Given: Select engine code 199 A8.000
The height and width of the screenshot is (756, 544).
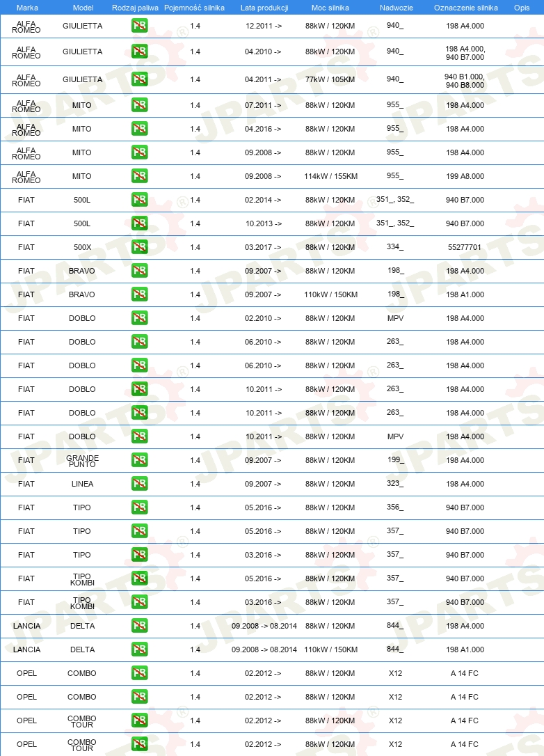Looking at the screenshot, I should pos(465,176).
